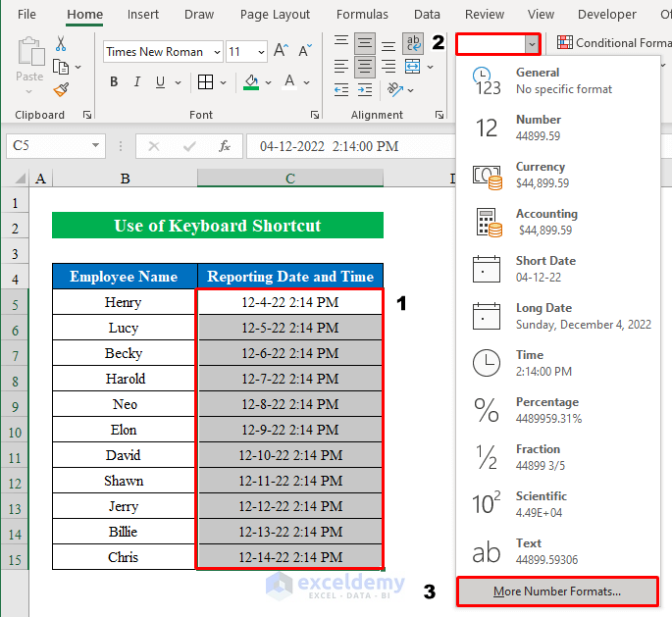This screenshot has height=617, width=672.
Task: Click the Cut scissors icon
Action: point(61,44)
